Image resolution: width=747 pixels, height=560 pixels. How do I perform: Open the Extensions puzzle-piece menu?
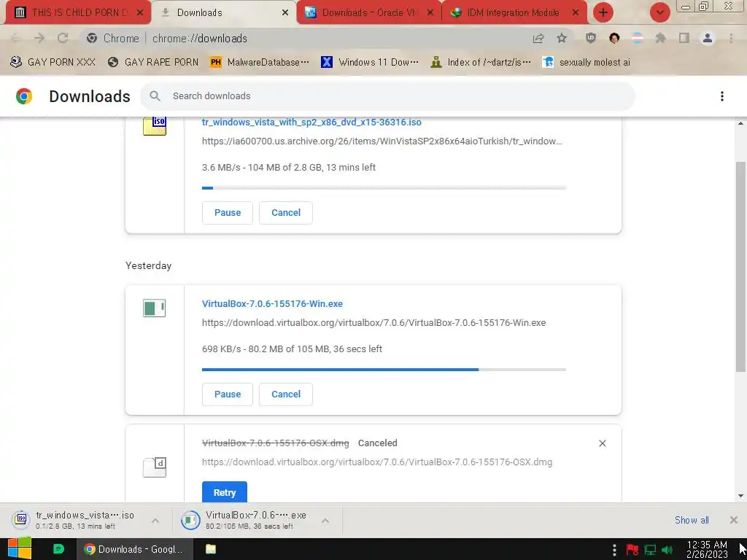point(661,38)
